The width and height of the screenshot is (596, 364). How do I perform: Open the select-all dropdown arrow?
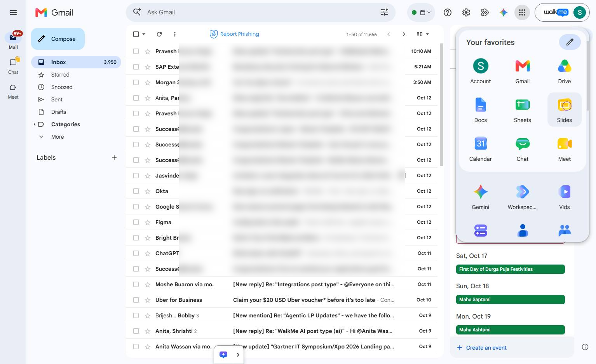click(144, 34)
